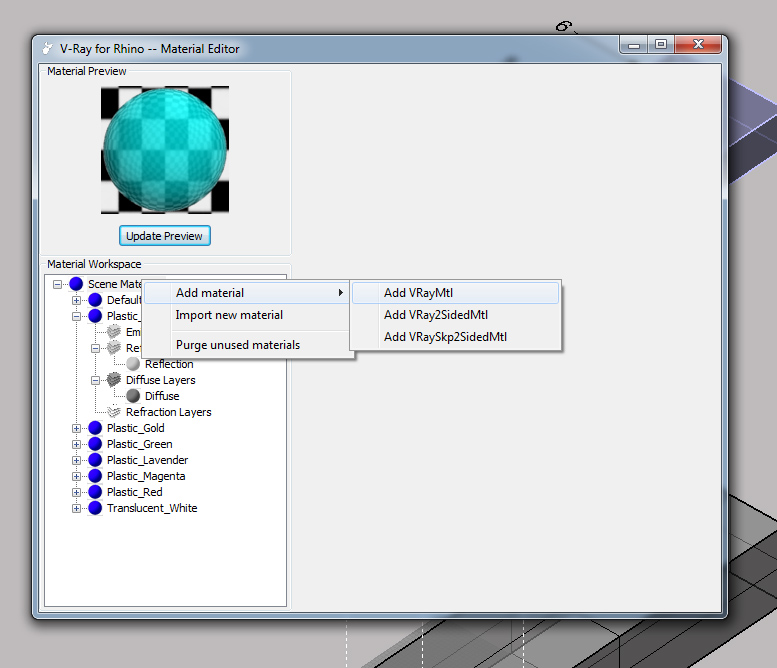Choose Add VRaySkp2SidedMtl from the submenu

(x=455, y=337)
